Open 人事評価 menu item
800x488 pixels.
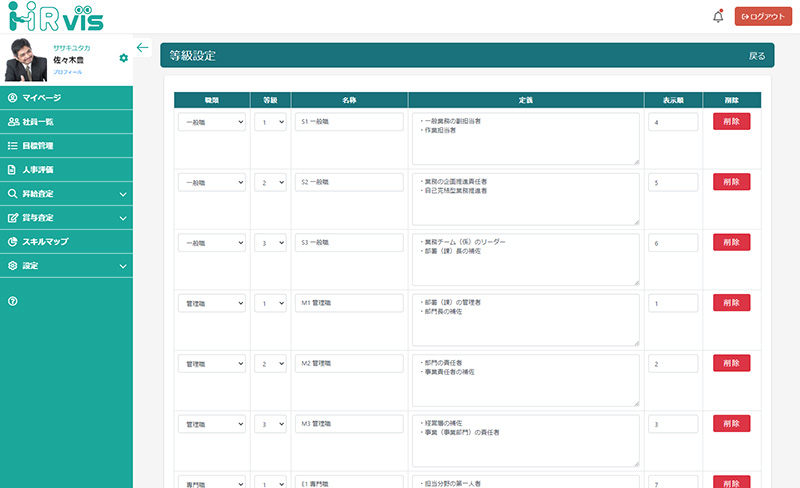pyautogui.click(x=66, y=169)
